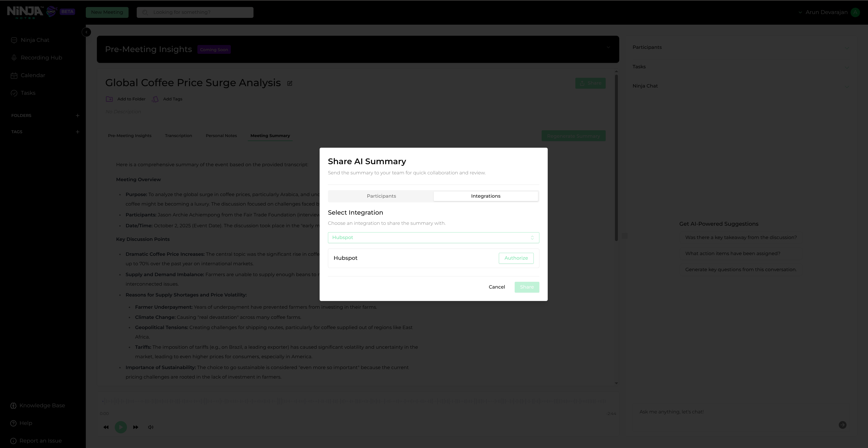Open Knowledge Base from sidebar
Viewport: 868px width, 448px height.
(38, 405)
